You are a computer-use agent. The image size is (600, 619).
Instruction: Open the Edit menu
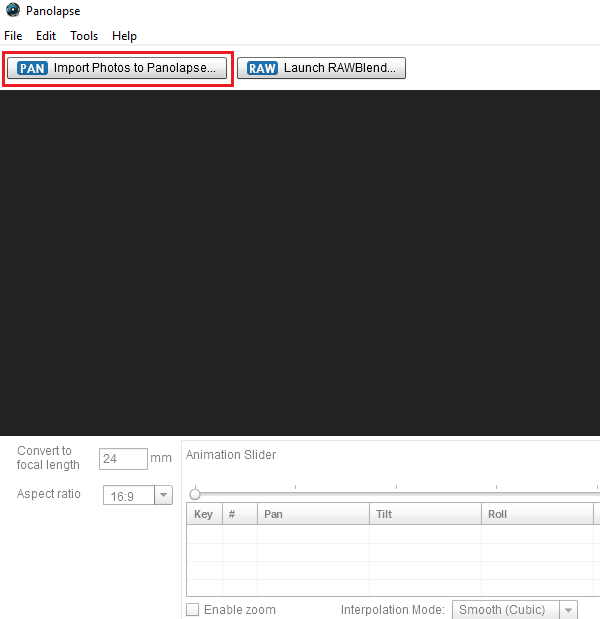coord(46,36)
